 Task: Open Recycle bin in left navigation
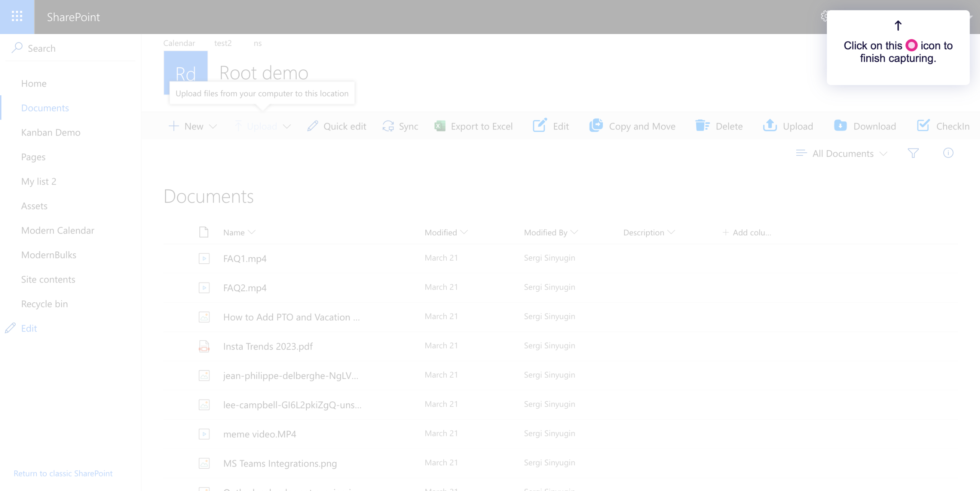44,304
